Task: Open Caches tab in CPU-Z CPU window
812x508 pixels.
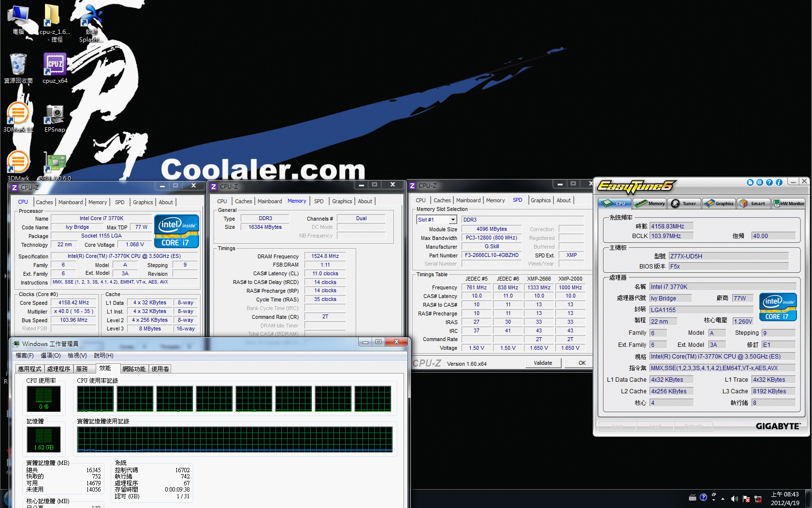Action: (44, 202)
